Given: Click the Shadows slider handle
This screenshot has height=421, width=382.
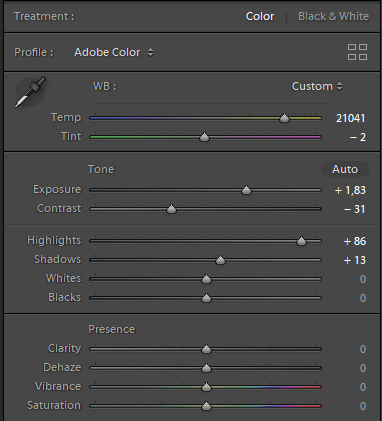Looking at the screenshot, I should pyautogui.click(x=220, y=260).
